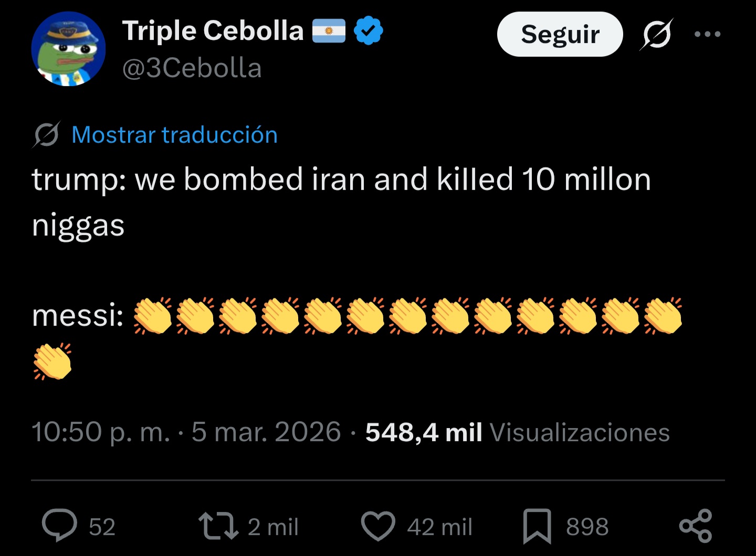The image size is (756, 556).
Task: Open the three-dot more options menu
Action: pos(707,35)
